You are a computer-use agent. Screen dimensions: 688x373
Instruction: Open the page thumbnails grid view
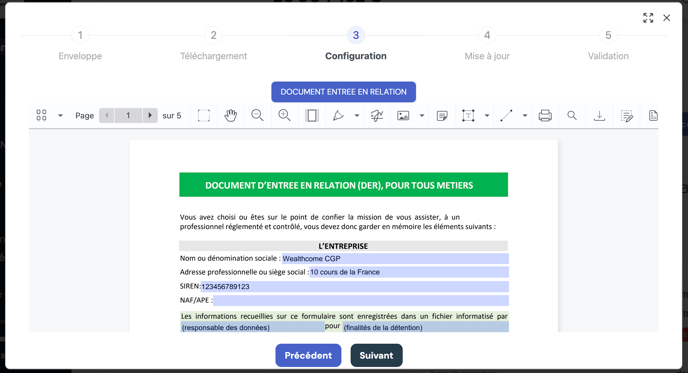(41, 115)
